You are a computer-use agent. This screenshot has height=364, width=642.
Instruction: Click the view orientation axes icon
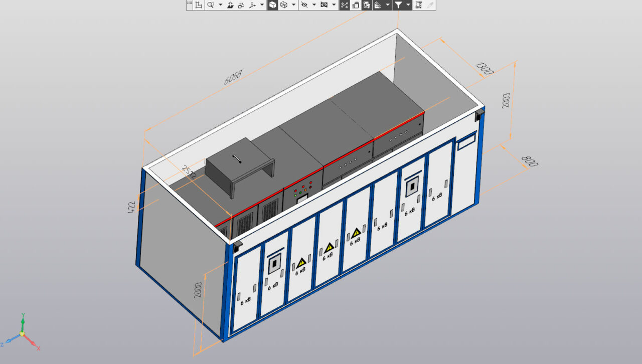[252, 5]
